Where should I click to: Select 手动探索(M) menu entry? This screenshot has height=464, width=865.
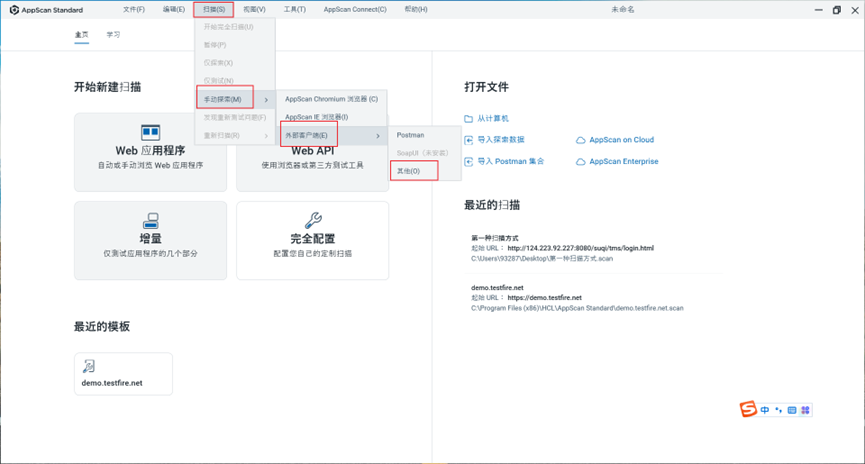coord(235,99)
